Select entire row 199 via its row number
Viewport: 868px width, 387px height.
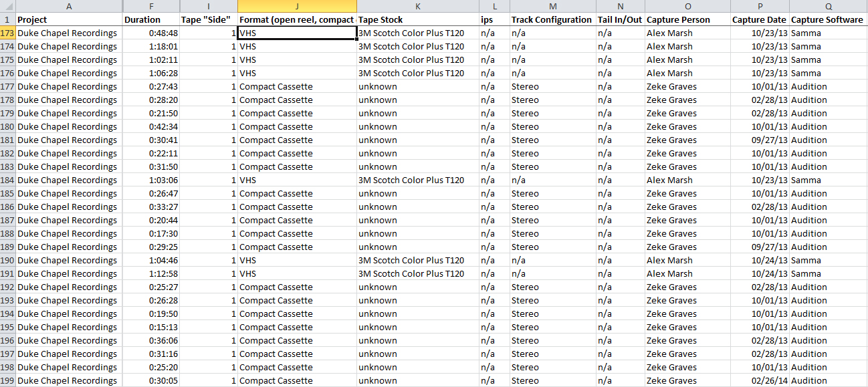tap(6, 380)
